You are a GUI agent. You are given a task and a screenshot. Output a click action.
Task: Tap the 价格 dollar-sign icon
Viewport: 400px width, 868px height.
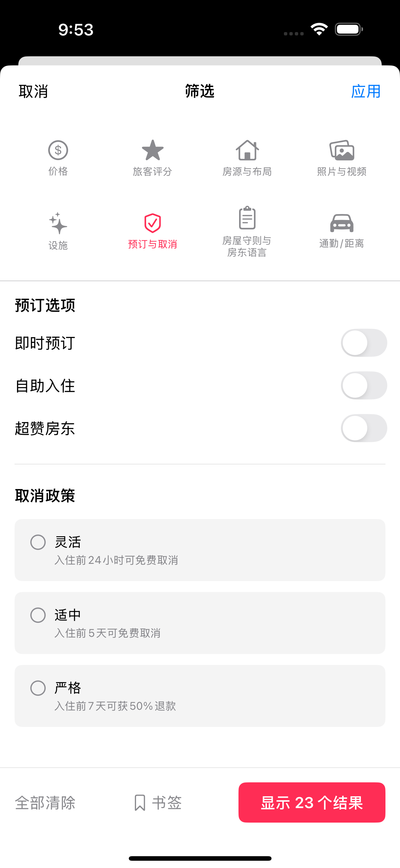58,150
